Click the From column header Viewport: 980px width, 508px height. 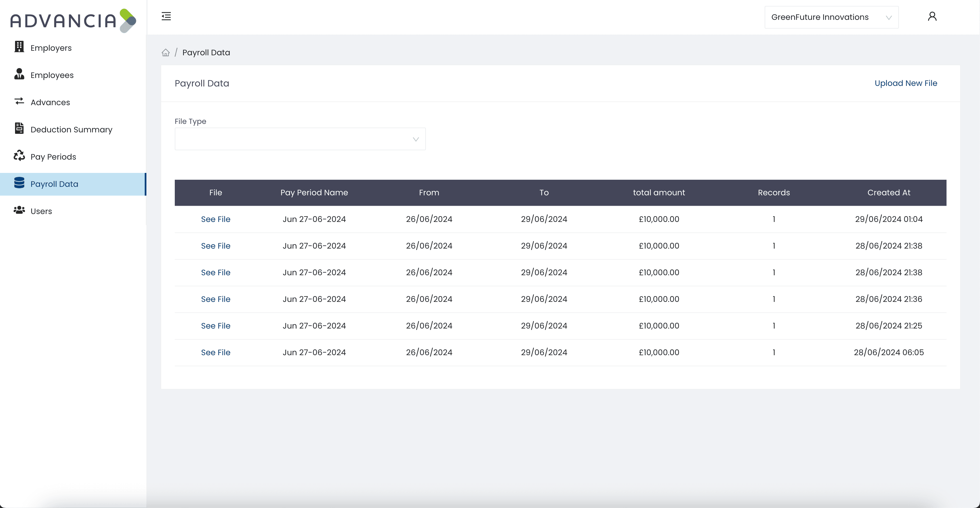pos(429,193)
